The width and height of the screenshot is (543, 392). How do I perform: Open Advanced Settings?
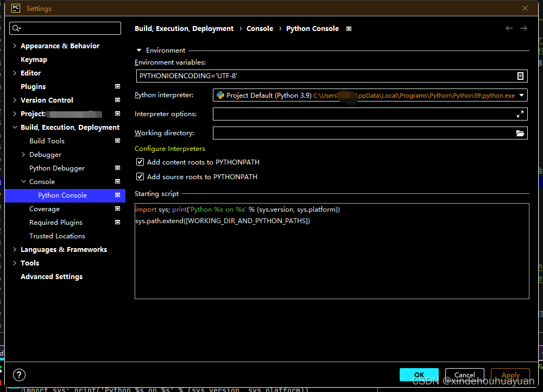52,277
